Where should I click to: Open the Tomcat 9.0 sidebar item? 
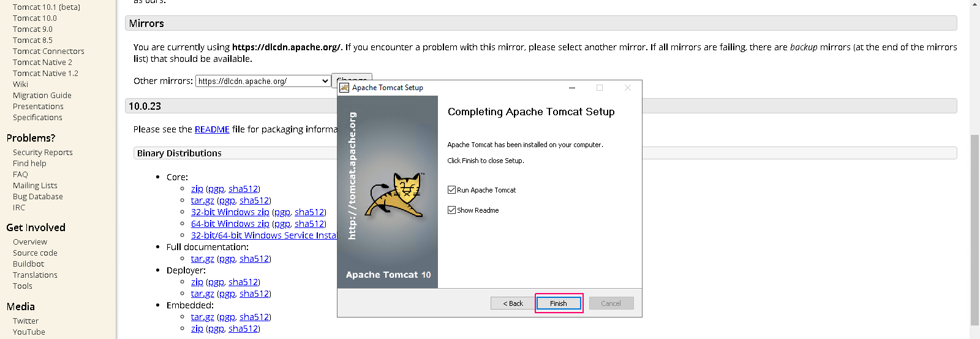[x=32, y=29]
